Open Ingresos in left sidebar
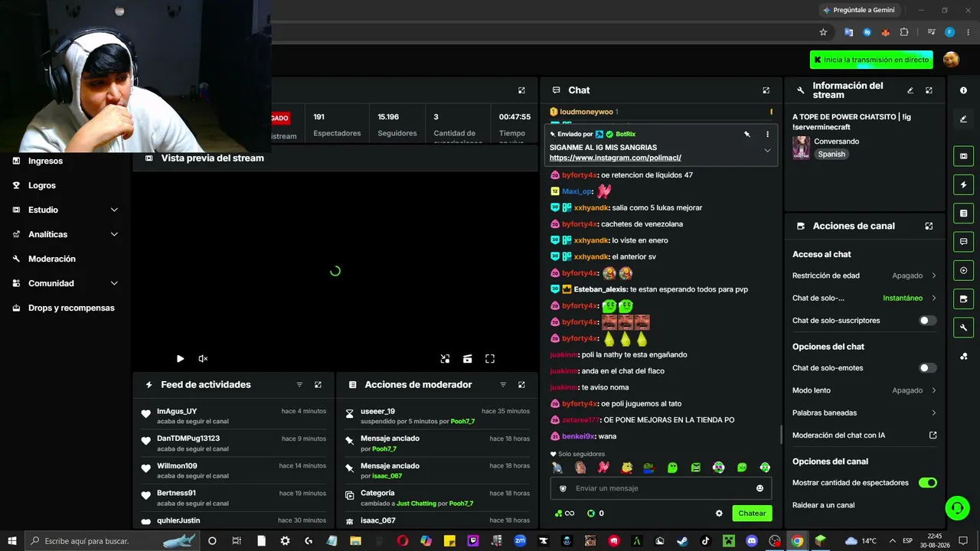980x551 pixels. click(45, 161)
